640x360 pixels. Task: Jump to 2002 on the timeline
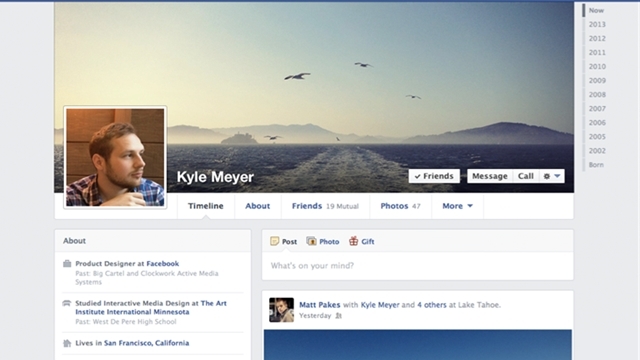pyautogui.click(x=597, y=151)
